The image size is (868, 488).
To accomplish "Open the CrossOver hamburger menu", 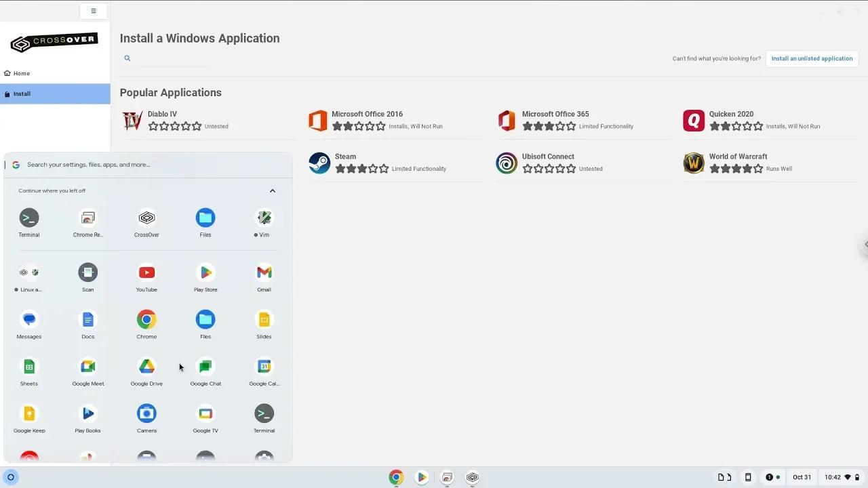I will click(x=93, y=11).
